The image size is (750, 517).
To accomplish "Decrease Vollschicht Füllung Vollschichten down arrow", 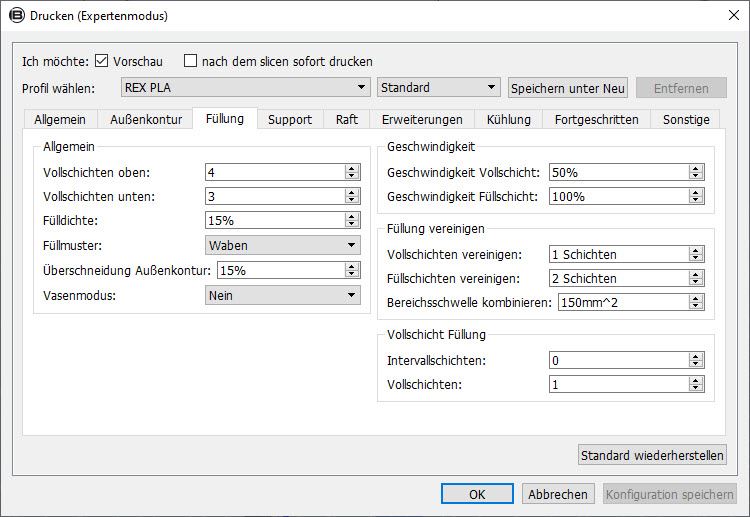I will tap(696, 387).
